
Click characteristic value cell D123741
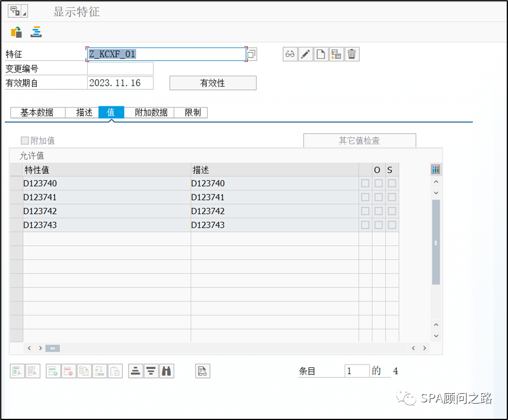[107, 197]
